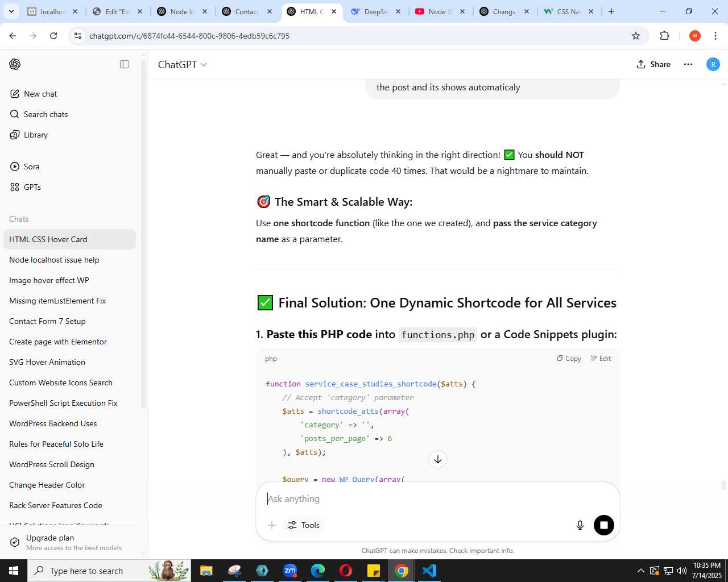Image resolution: width=728 pixels, height=582 pixels.
Task: Open the Rack Server Features Code chat
Action: (69, 505)
